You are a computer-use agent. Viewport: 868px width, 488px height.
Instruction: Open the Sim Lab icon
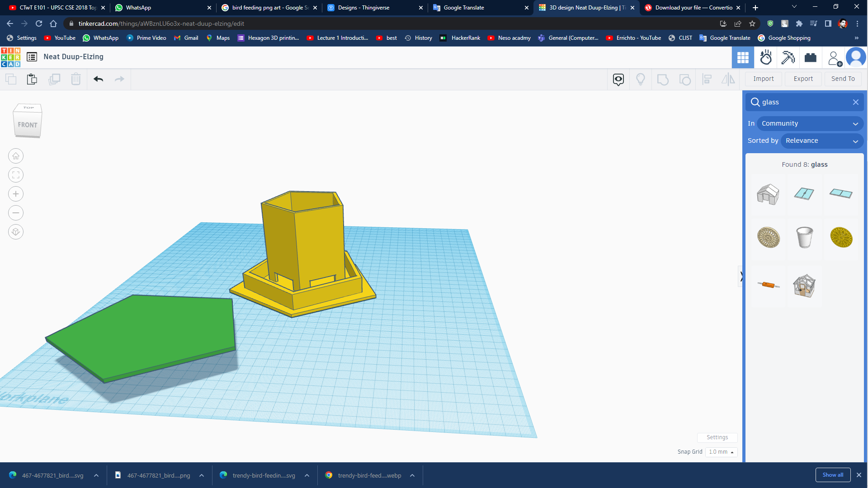point(766,57)
